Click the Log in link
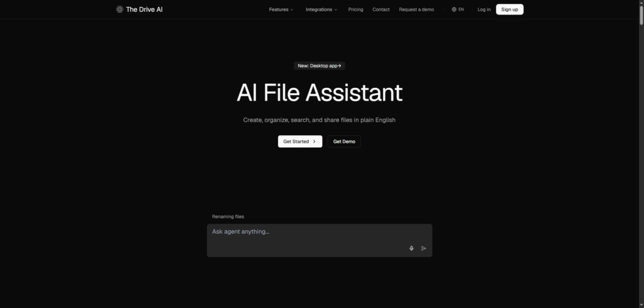This screenshot has height=308, width=644. [484, 9]
